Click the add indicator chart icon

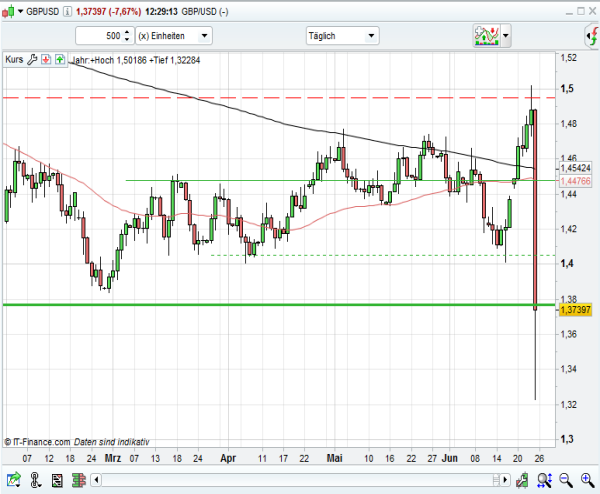coord(487,36)
